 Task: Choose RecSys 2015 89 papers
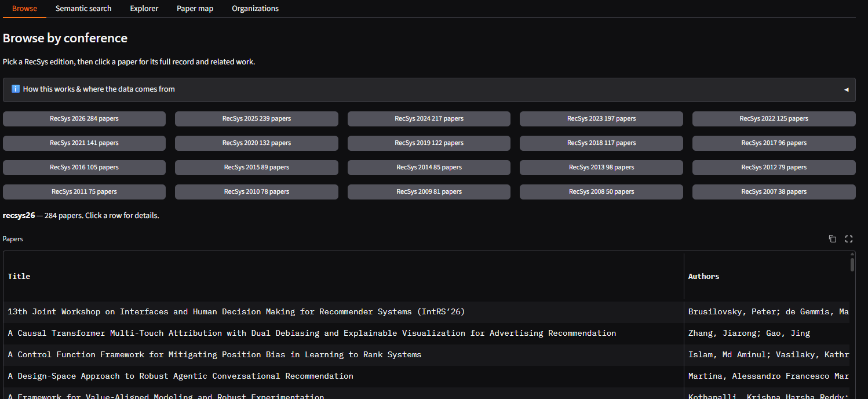coord(257,168)
